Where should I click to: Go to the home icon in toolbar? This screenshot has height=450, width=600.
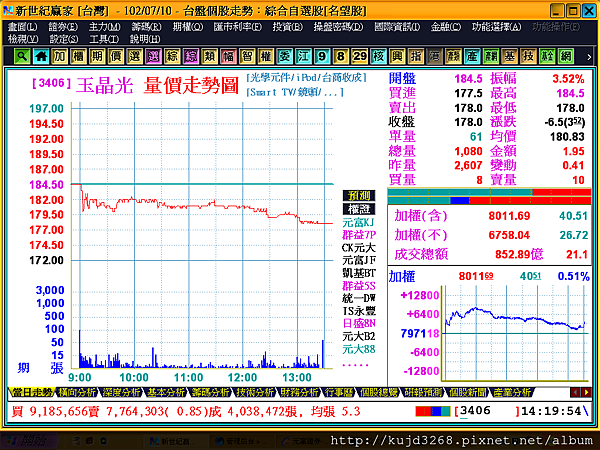41,57
